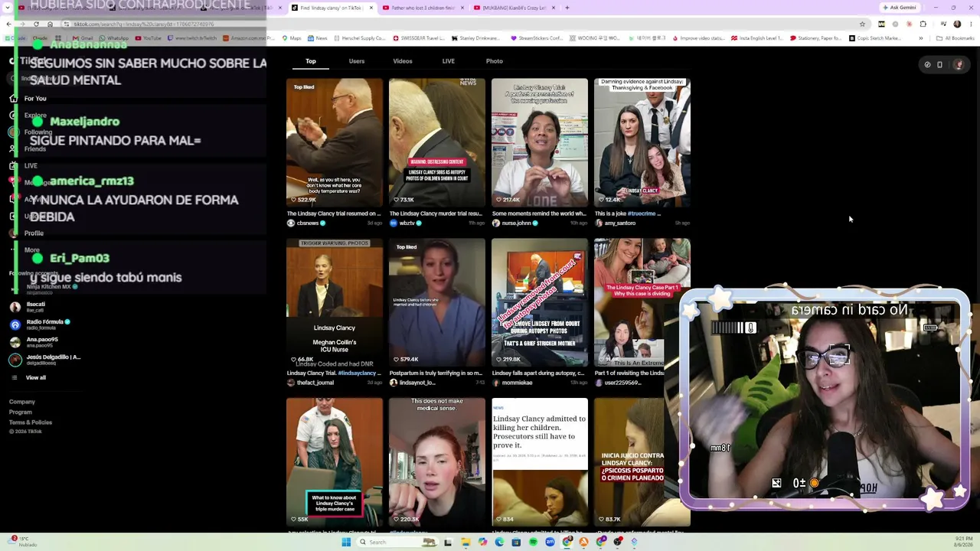Open the Stanley Drinkware bookmark
The image size is (980, 551).
(475, 38)
